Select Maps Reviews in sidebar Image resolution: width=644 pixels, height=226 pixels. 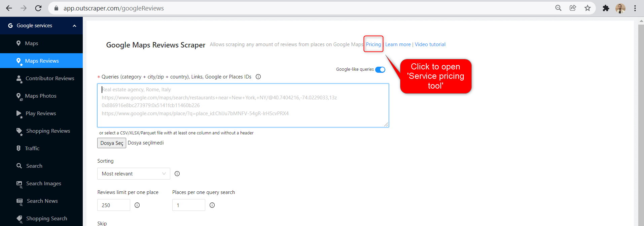[x=41, y=61]
